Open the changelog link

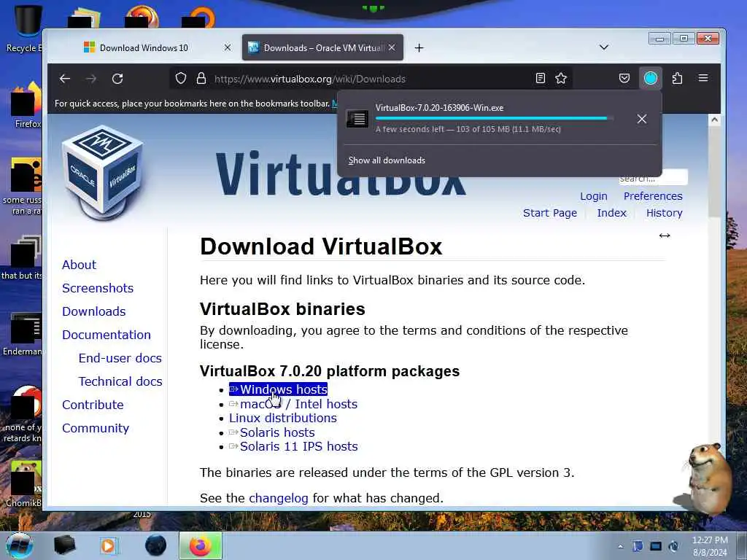pyautogui.click(x=279, y=498)
